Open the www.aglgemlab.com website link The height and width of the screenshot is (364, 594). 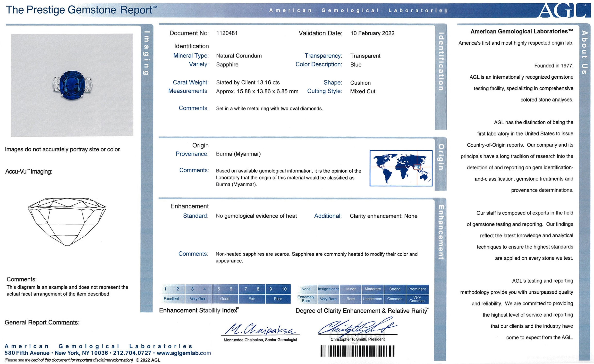click(184, 353)
